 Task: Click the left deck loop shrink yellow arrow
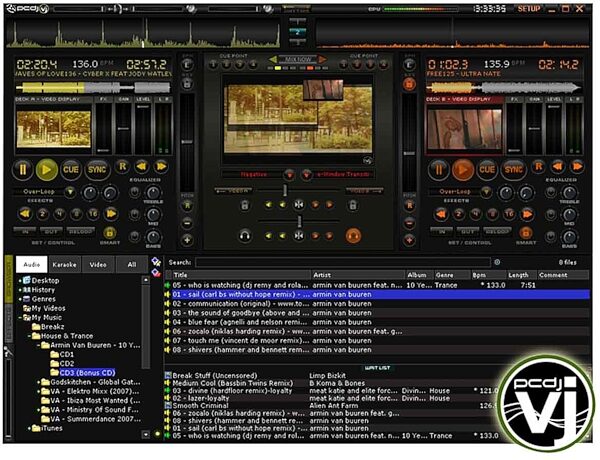click(25, 214)
